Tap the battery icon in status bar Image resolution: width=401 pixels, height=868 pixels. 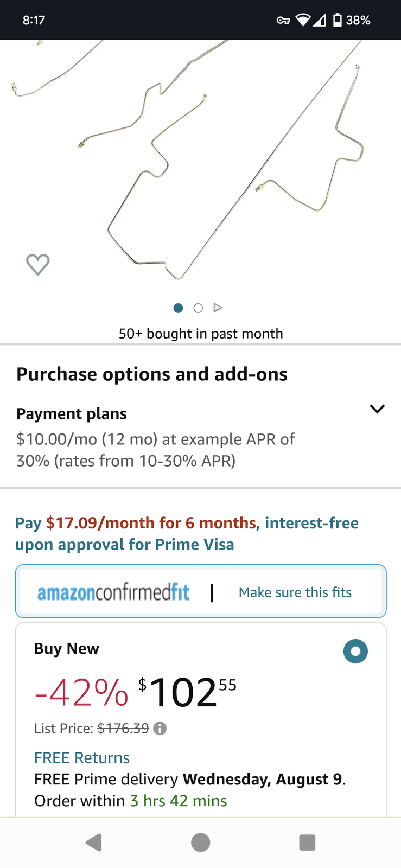point(338,21)
